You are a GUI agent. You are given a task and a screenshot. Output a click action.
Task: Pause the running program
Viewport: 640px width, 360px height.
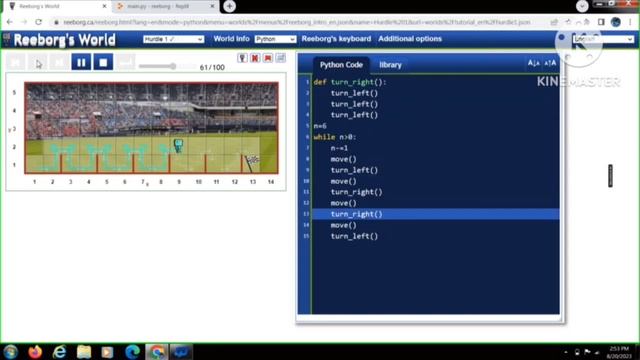pyautogui.click(x=81, y=62)
